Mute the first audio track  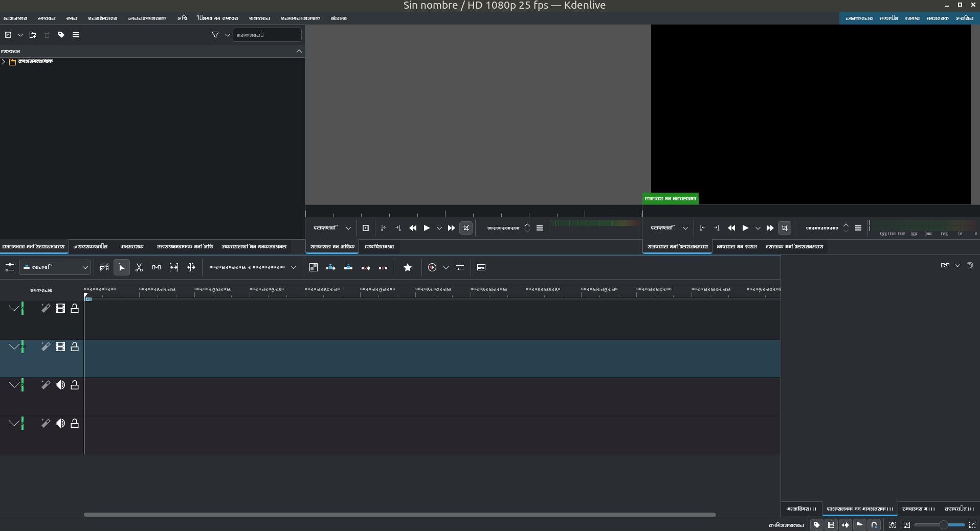click(x=60, y=385)
